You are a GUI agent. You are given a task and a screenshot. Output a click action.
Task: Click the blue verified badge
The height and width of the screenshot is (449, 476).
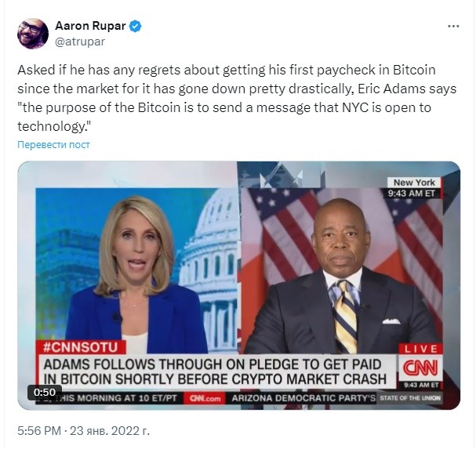click(136, 26)
